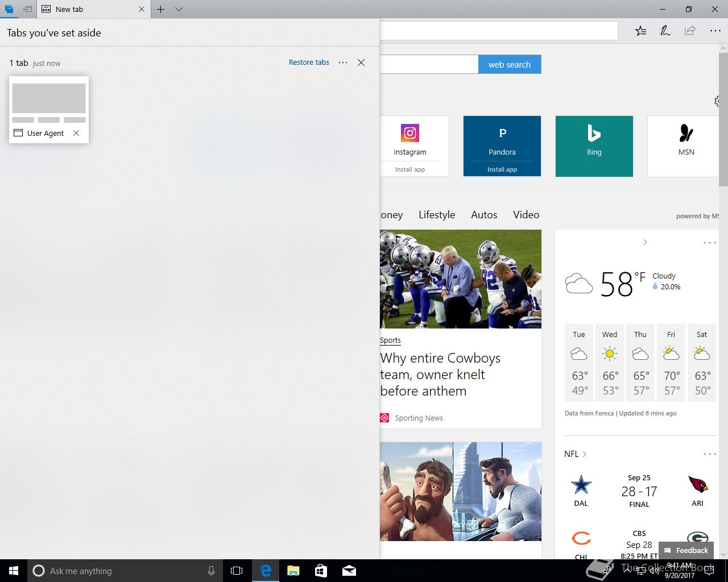The image size is (728, 582).
Task: Click Cortana Ask me anything box
Action: pyautogui.click(x=125, y=571)
